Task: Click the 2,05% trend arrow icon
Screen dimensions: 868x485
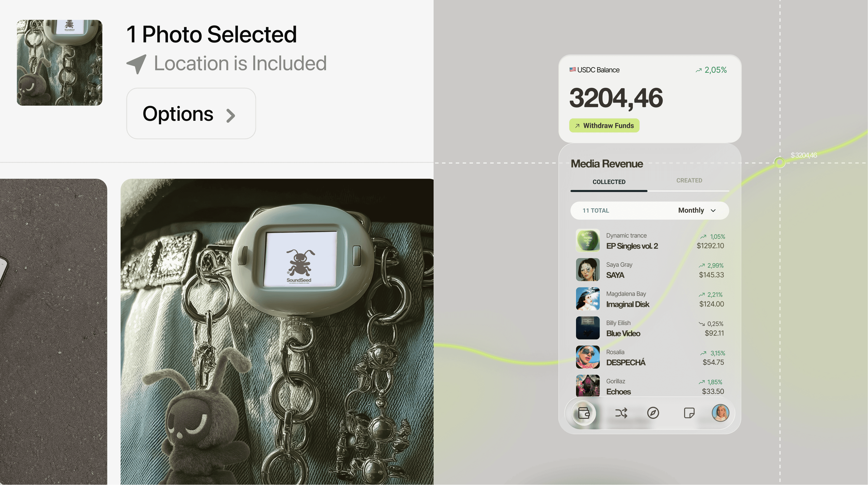Action: pos(698,70)
